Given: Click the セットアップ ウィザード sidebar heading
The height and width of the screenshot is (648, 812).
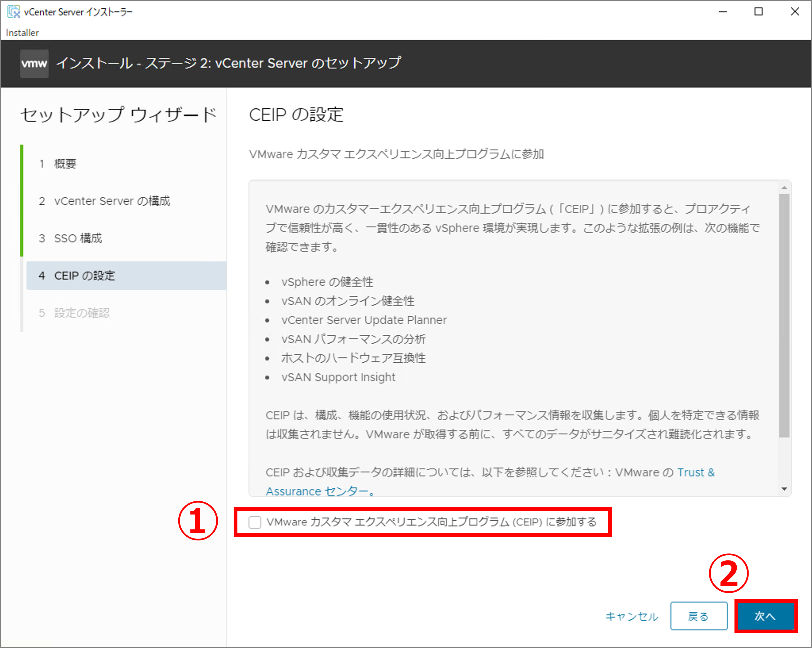Looking at the screenshot, I should pyautogui.click(x=119, y=115).
